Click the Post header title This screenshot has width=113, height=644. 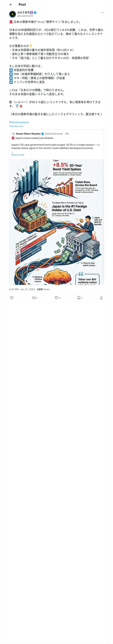(22, 5)
